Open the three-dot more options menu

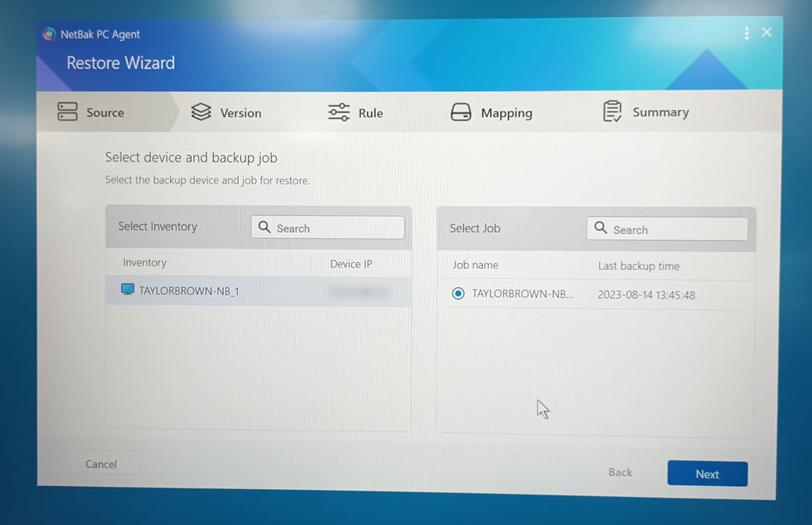tap(746, 33)
